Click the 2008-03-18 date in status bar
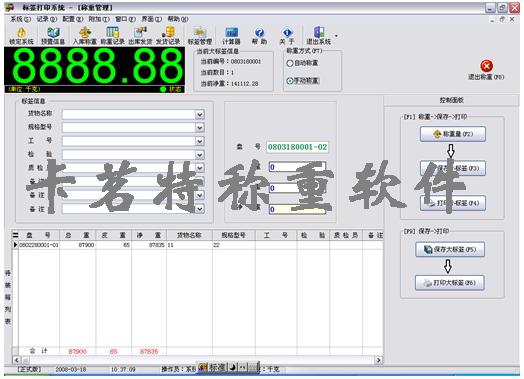The width and height of the screenshot is (524, 379). coord(71,369)
